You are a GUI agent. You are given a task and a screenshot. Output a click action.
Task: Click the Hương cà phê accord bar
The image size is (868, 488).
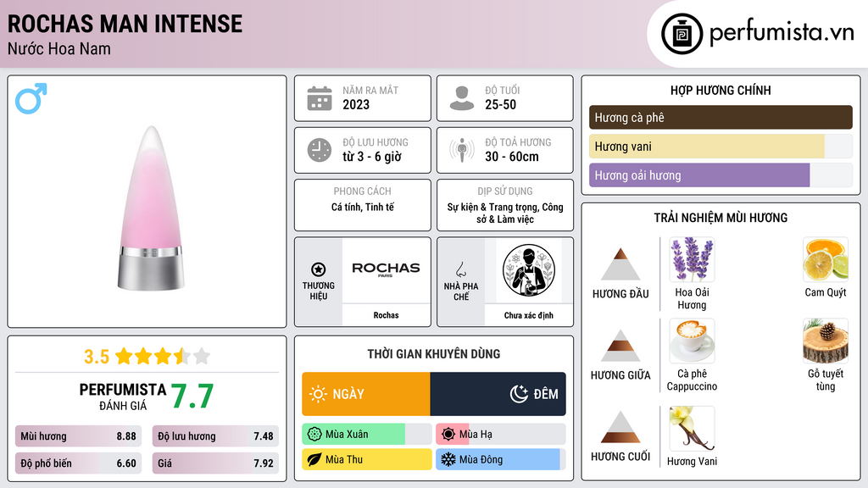pyautogui.click(x=721, y=117)
